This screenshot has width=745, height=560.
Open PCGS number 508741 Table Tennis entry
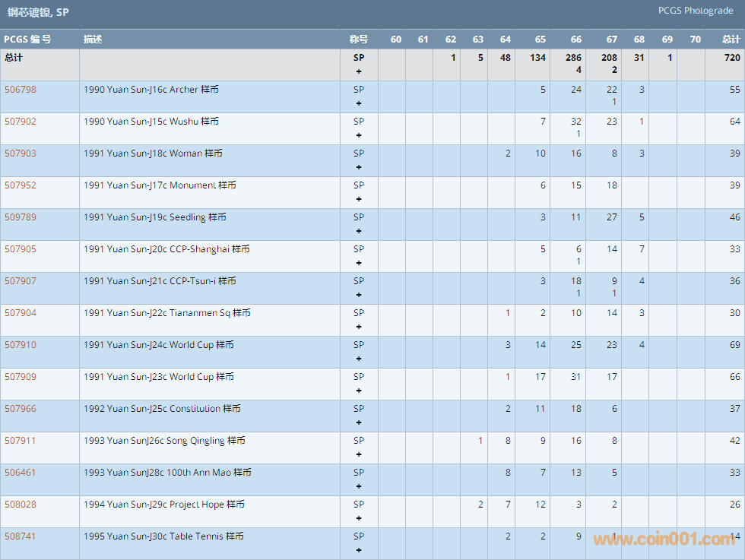tap(21, 536)
